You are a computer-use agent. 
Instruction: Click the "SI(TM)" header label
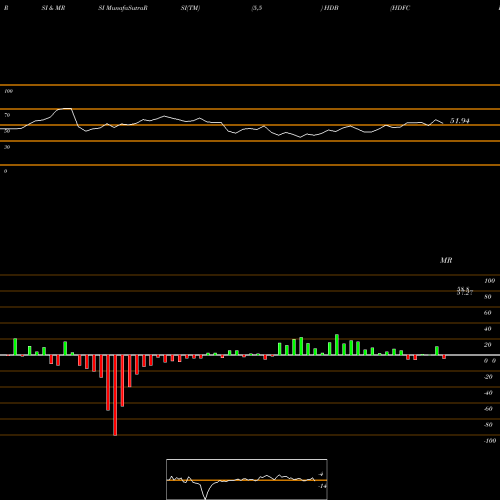point(190,8)
